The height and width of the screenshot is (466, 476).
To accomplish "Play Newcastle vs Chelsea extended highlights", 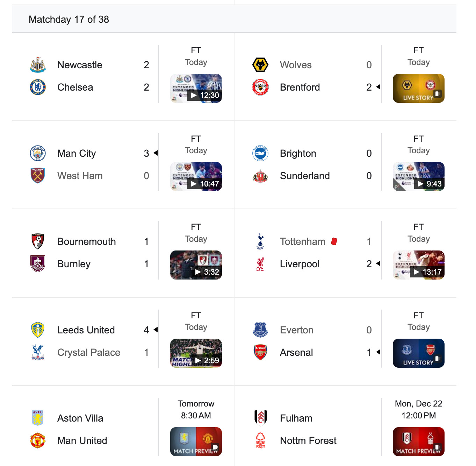I will tap(196, 89).
